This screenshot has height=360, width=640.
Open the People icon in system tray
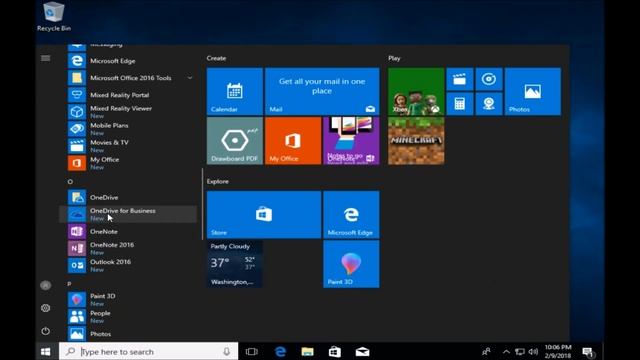(x=486, y=351)
